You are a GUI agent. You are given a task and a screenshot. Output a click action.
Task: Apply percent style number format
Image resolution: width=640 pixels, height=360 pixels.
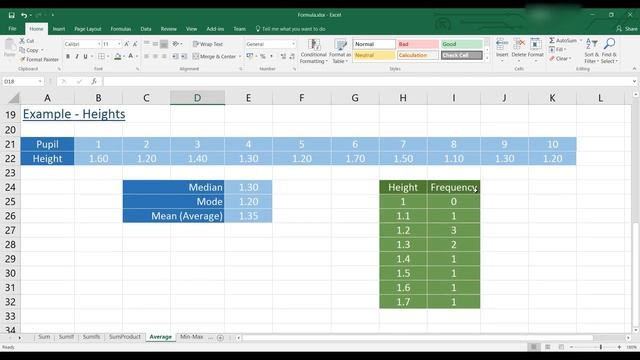(263, 56)
